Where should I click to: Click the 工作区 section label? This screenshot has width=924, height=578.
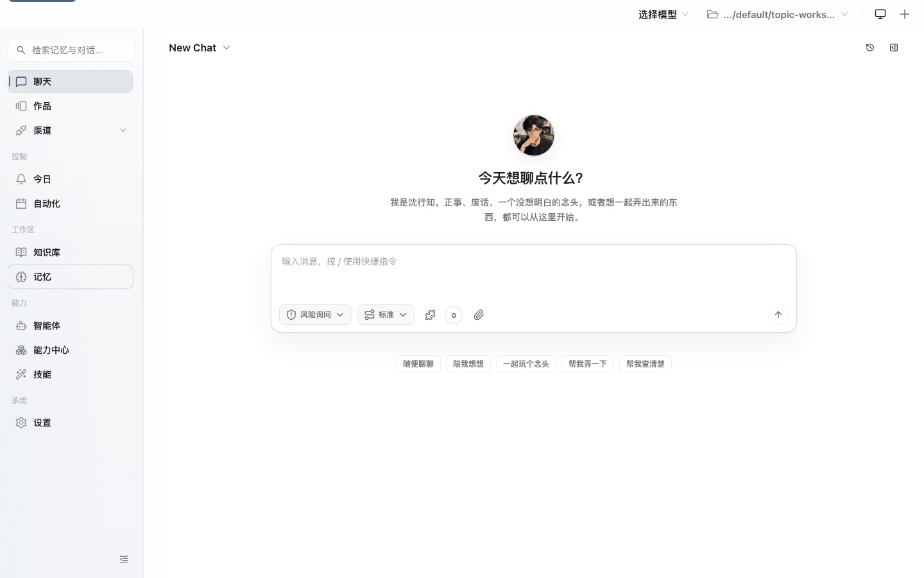(23, 229)
